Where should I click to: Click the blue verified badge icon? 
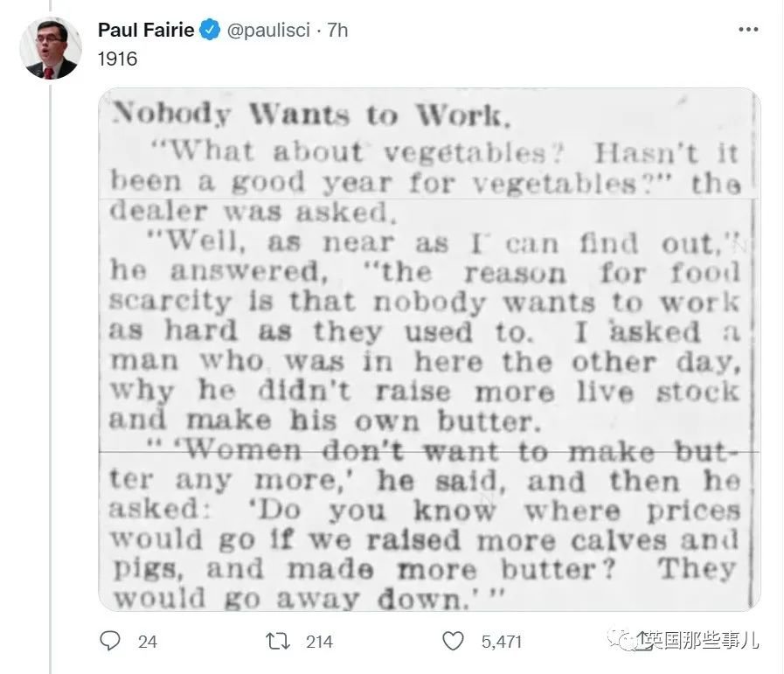click(x=210, y=30)
